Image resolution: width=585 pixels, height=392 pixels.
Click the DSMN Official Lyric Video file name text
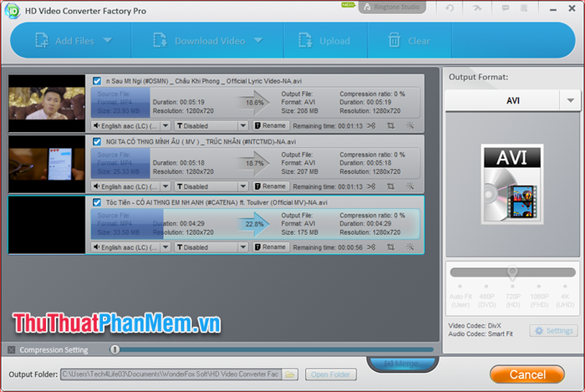(x=204, y=81)
